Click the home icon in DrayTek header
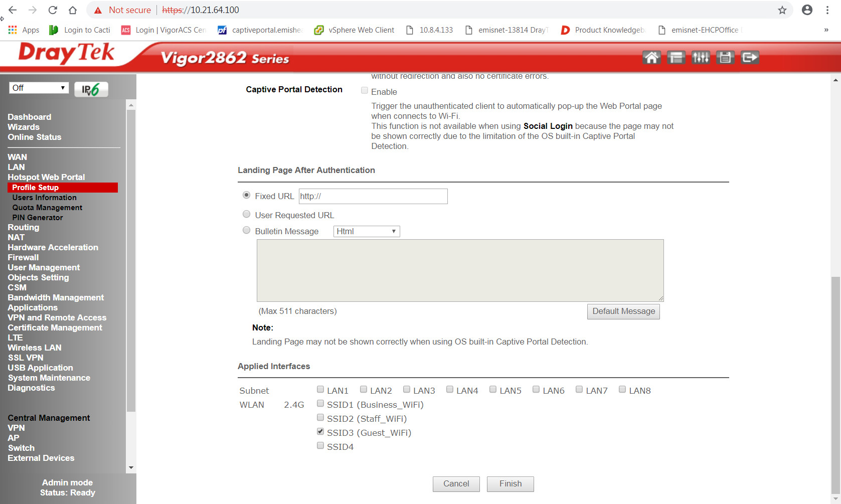This screenshot has height=504, width=841. (651, 58)
